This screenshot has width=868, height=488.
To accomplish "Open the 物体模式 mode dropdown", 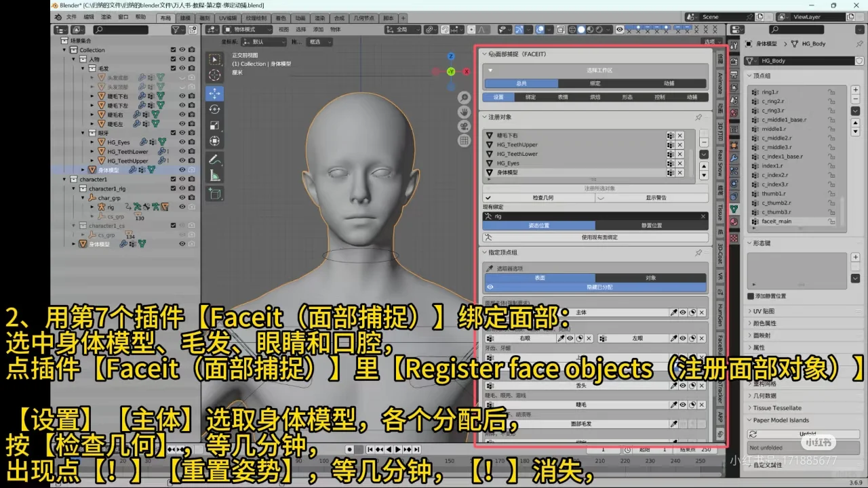I will (248, 30).
